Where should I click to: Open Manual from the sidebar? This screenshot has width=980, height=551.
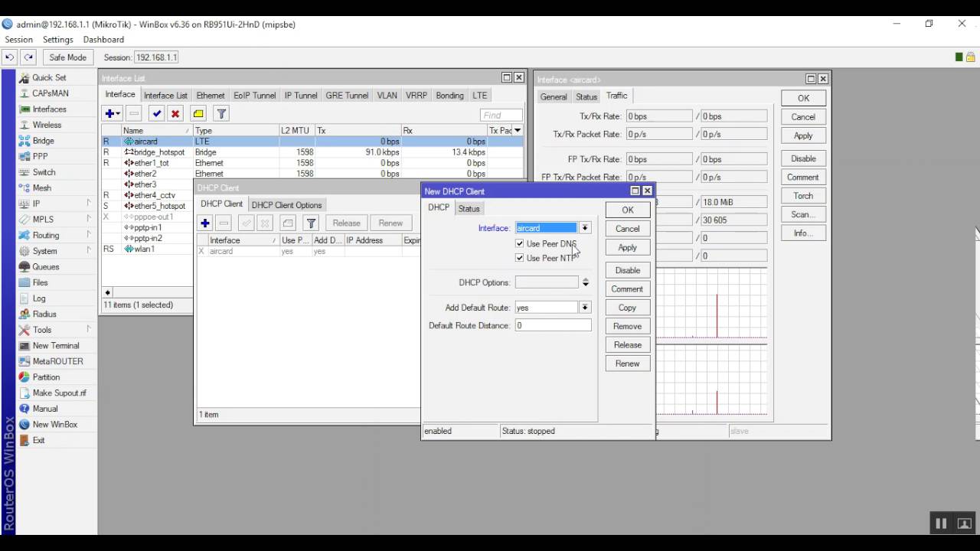click(x=45, y=409)
